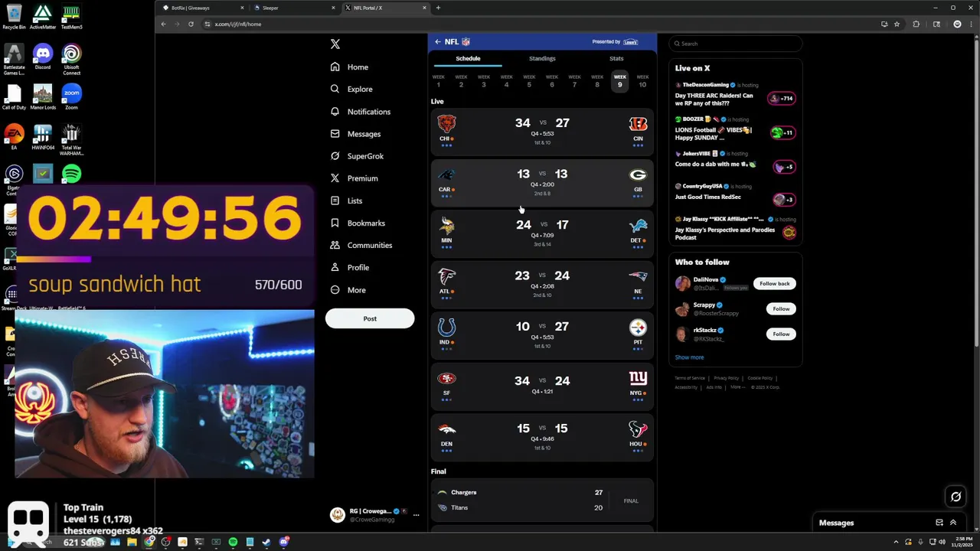Select Week 8 in schedule
Screen dimensions: 980x551
[597, 80]
